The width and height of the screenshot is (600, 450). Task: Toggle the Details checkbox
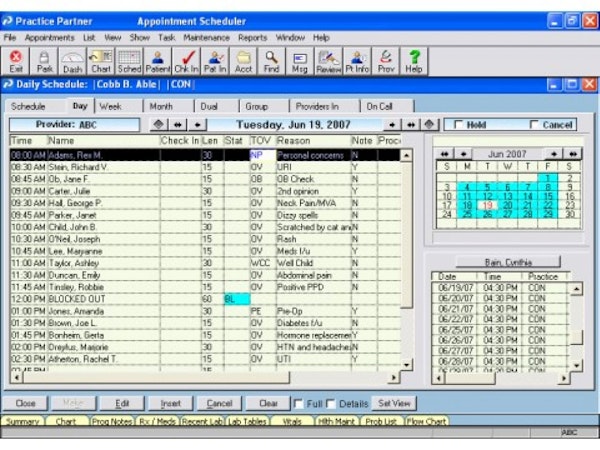(x=331, y=404)
